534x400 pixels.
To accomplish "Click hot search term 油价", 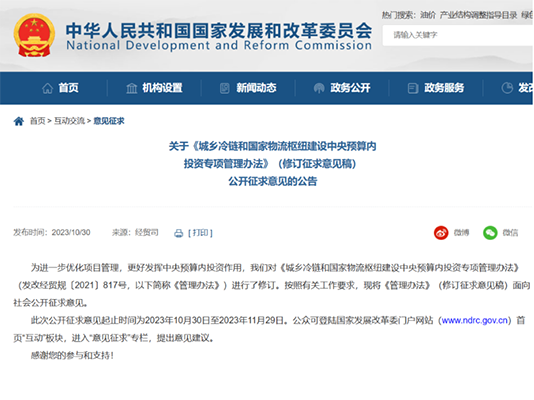I will pos(428,15).
